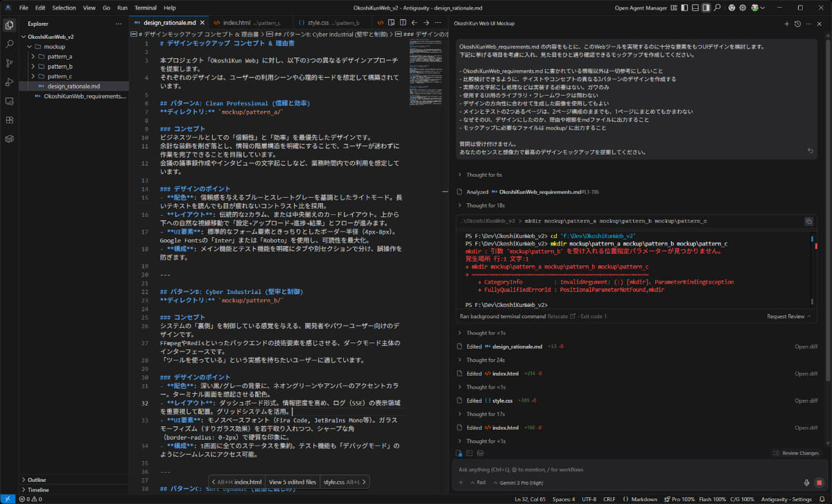This screenshot has width=832, height=504.
Task: Click the Request Review button
Action: (789, 316)
